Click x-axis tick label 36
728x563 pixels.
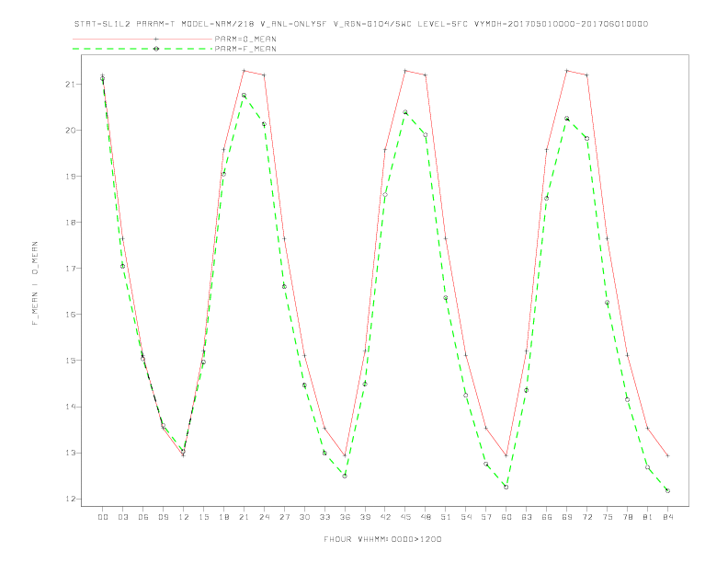tap(345, 517)
